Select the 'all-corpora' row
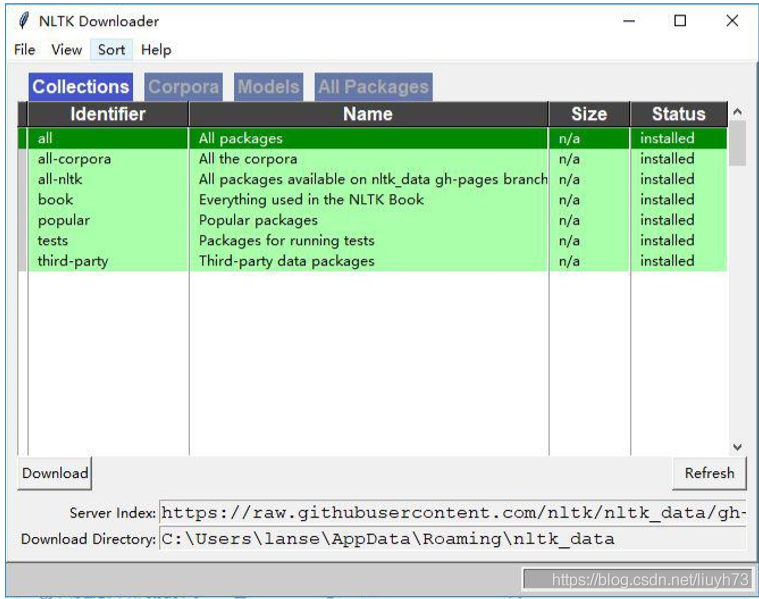This screenshot has width=759, height=599. [x=372, y=159]
